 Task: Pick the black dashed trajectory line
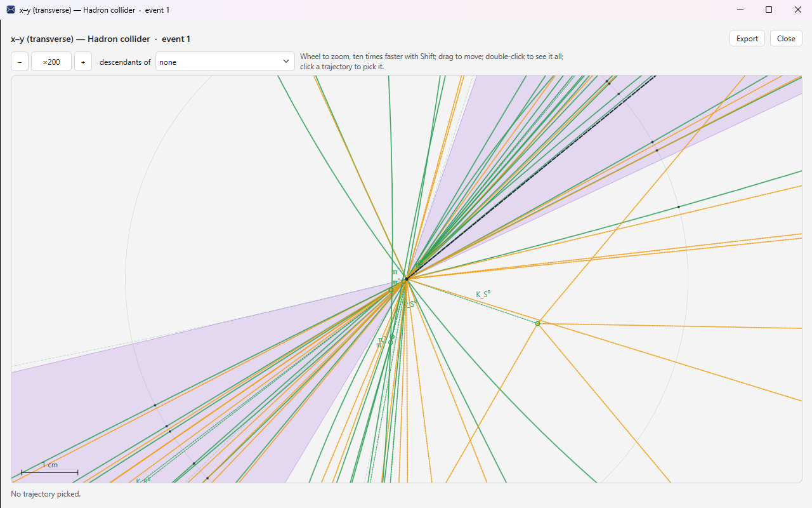(x=531, y=177)
